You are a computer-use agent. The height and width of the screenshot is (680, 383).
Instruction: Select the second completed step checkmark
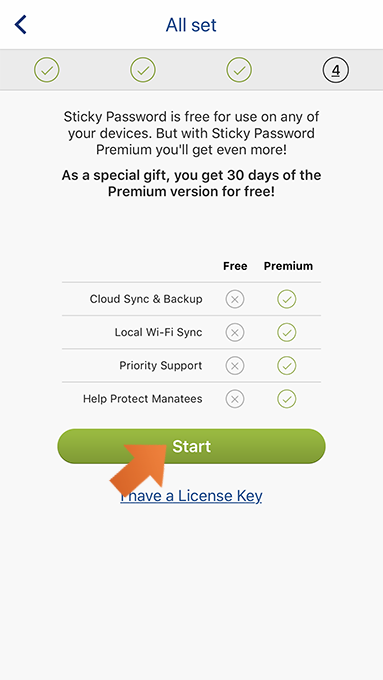click(x=143, y=70)
